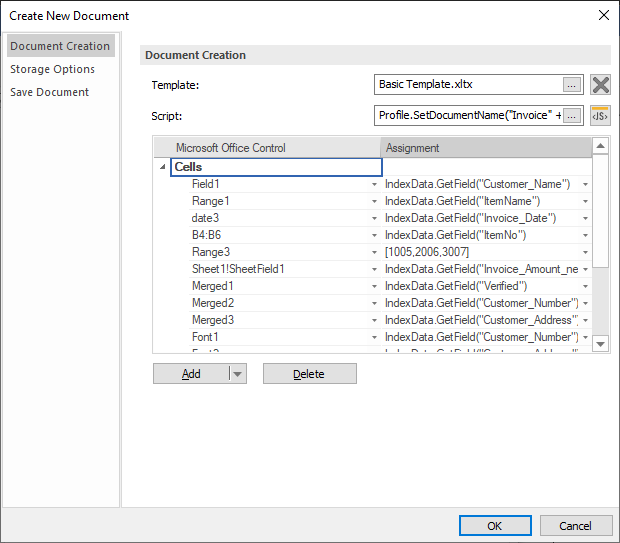Open the JS script editor icon
The width and height of the screenshot is (620, 543).
[x=600, y=115]
